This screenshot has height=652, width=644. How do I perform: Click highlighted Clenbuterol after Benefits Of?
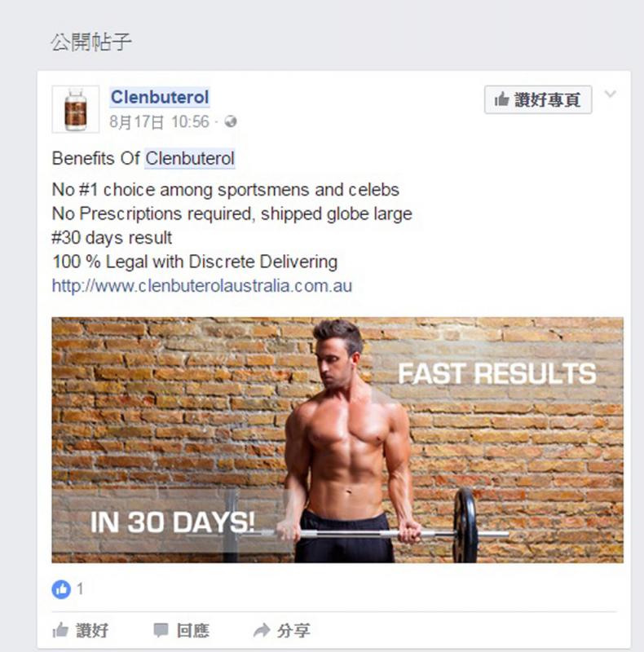pyautogui.click(x=190, y=158)
